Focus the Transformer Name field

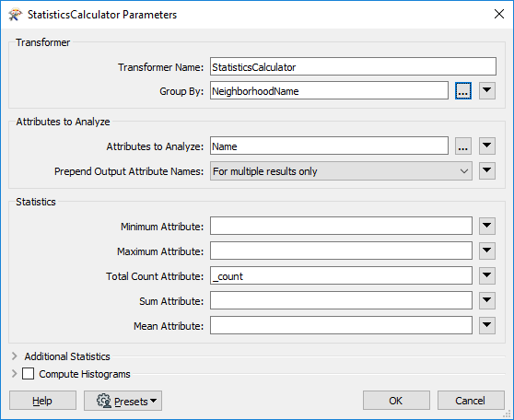[353, 66]
